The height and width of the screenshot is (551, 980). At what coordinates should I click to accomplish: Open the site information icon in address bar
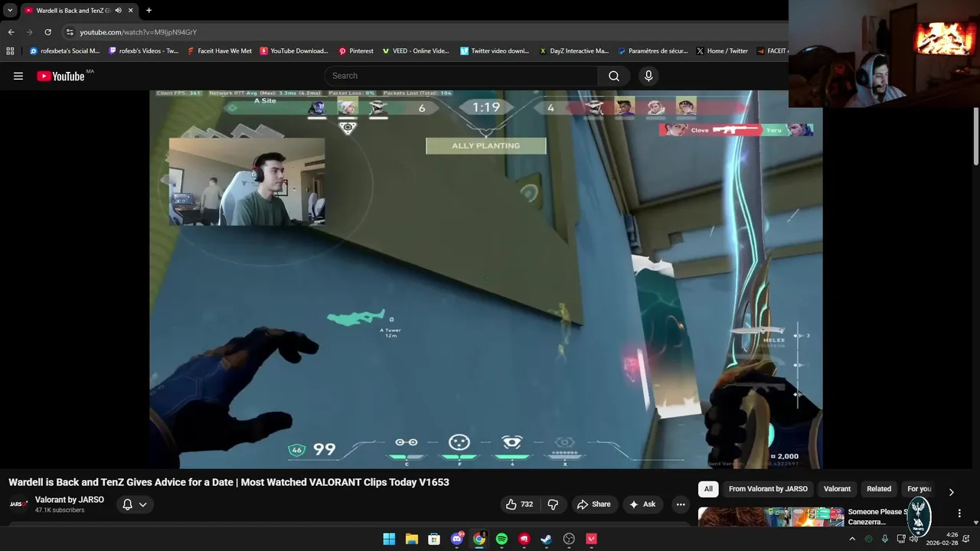70,32
